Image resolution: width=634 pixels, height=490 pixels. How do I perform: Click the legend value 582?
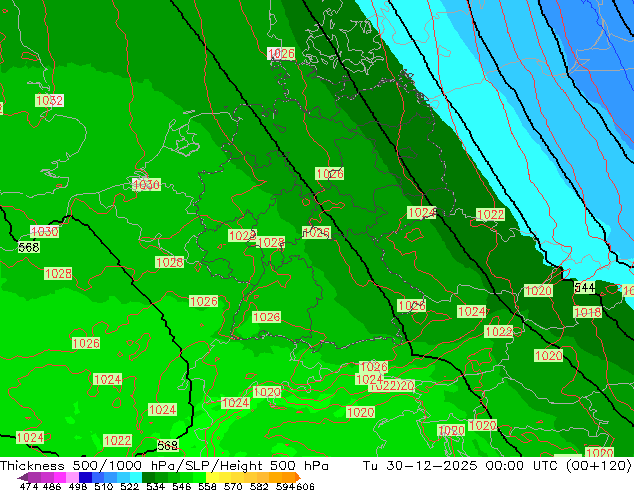(259, 486)
